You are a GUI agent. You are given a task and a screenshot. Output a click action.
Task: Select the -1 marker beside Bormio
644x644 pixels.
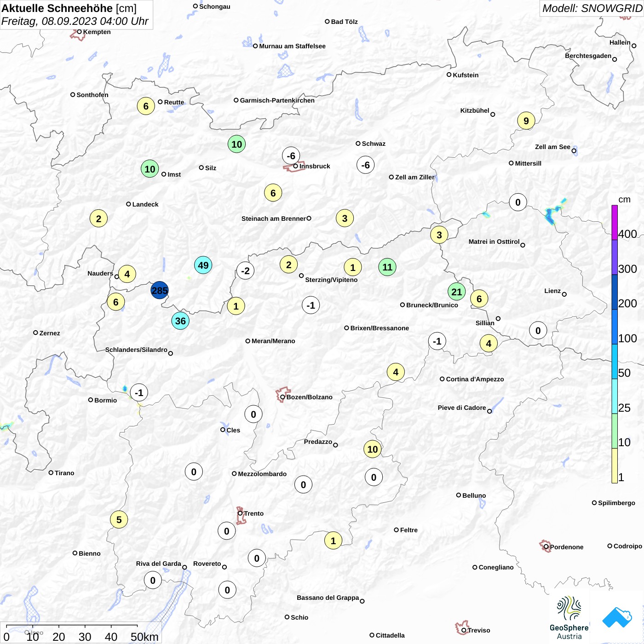pos(139,392)
